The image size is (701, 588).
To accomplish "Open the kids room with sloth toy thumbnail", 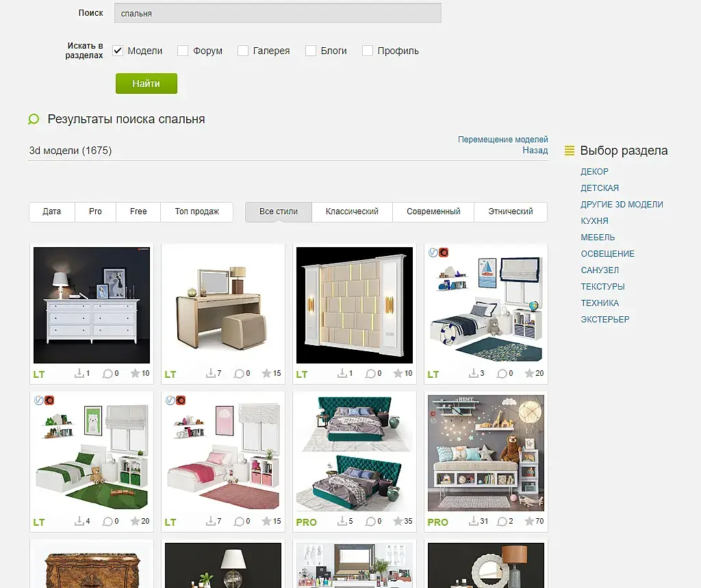I will click(x=486, y=453).
